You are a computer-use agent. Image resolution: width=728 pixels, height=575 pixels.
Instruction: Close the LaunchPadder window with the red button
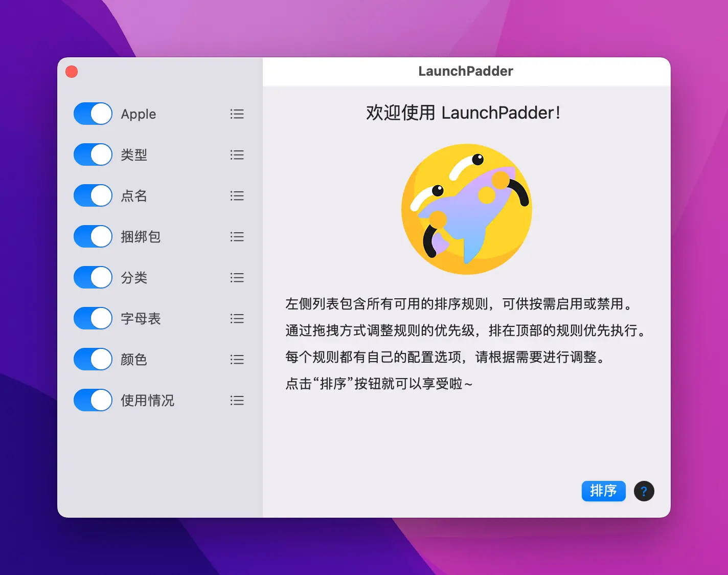click(72, 72)
